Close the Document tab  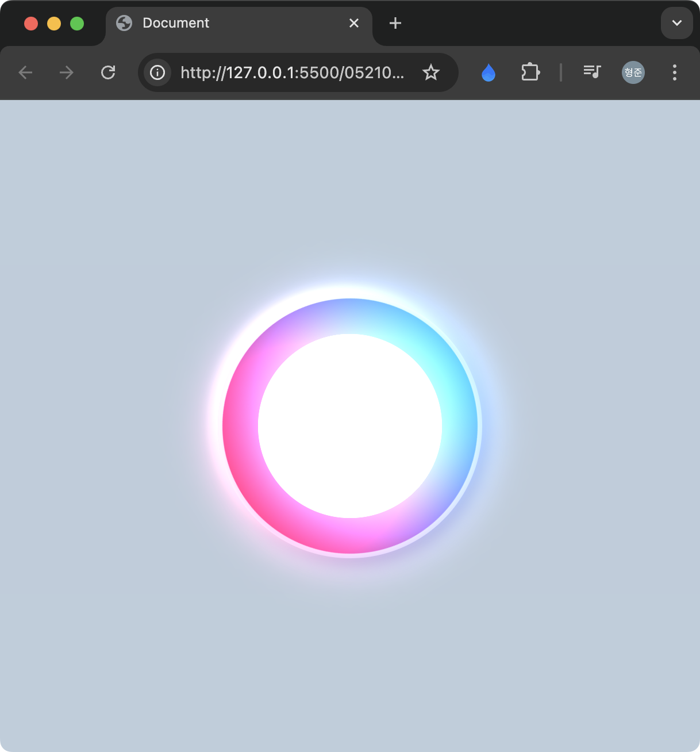354,23
